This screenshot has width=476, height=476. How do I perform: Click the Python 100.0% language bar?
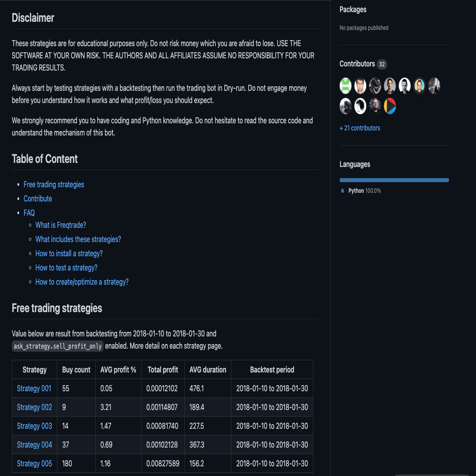pyautogui.click(x=394, y=180)
